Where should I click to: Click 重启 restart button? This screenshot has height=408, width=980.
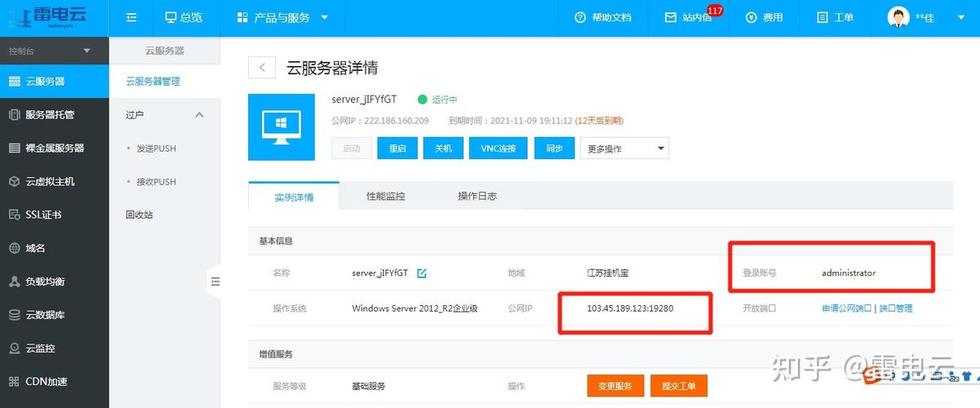coord(397,149)
